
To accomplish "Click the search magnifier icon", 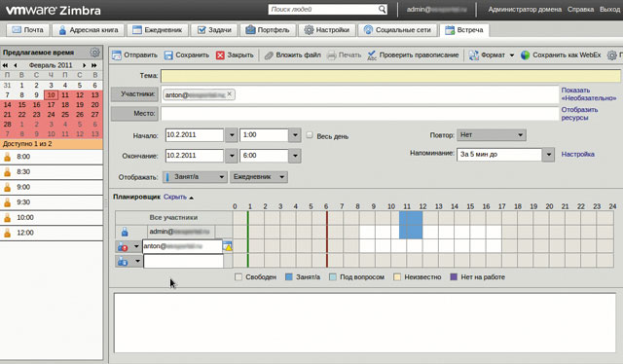I will pos(382,9).
